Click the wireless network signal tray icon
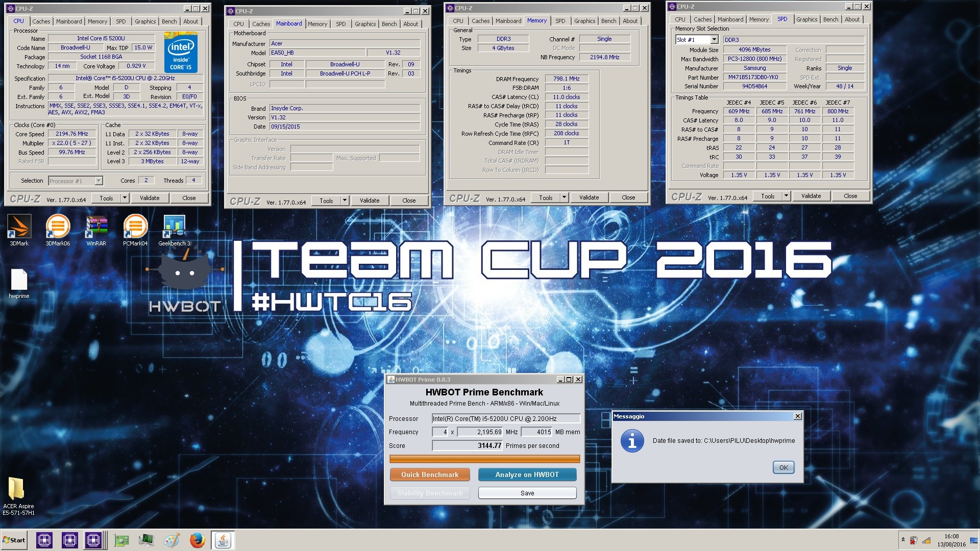This screenshot has width=980, height=551. [926, 540]
